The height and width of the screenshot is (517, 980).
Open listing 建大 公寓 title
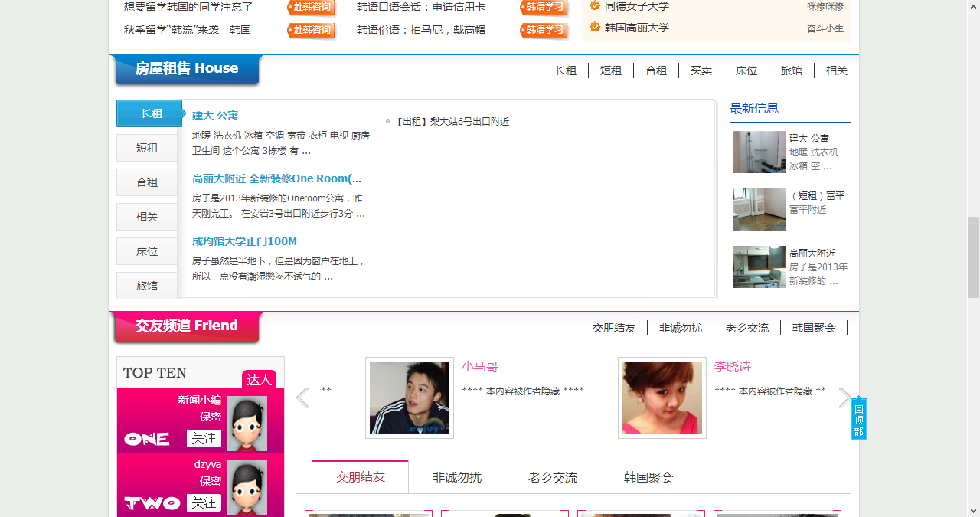coord(215,116)
